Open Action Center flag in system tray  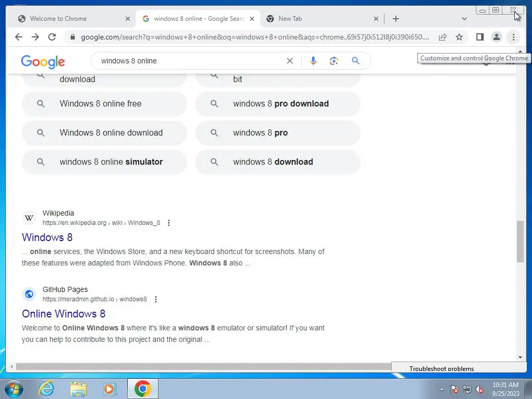[x=455, y=389]
